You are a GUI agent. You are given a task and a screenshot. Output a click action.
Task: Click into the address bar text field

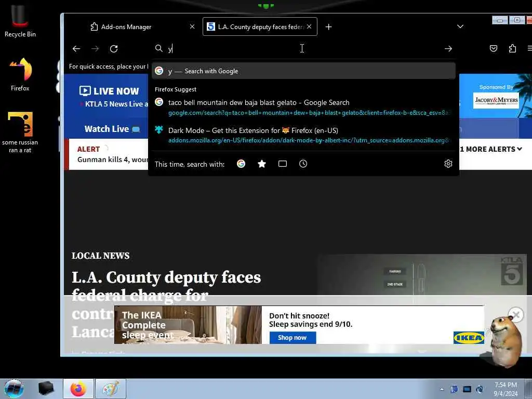point(303,49)
